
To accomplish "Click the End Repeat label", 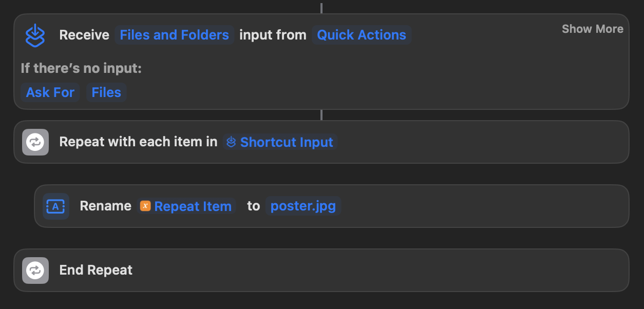I will point(96,270).
